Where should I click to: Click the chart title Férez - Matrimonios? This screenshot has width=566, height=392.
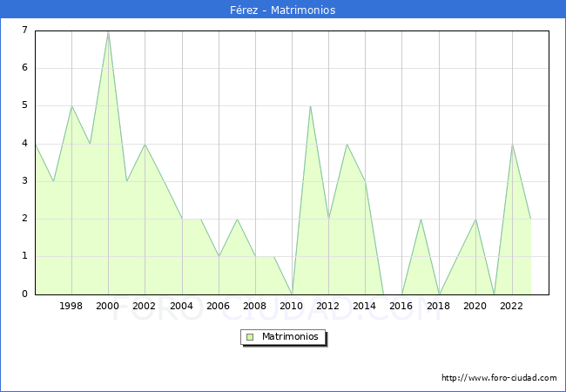pos(283,10)
